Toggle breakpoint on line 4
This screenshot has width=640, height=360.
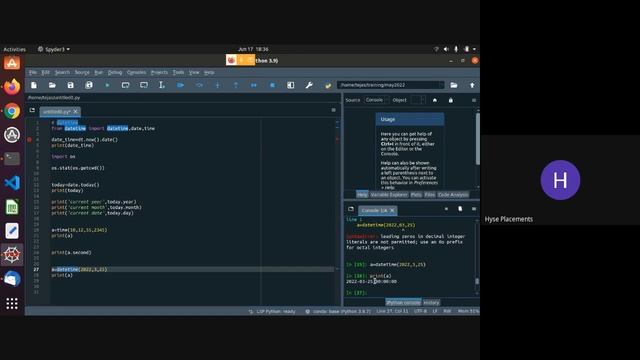(29, 140)
